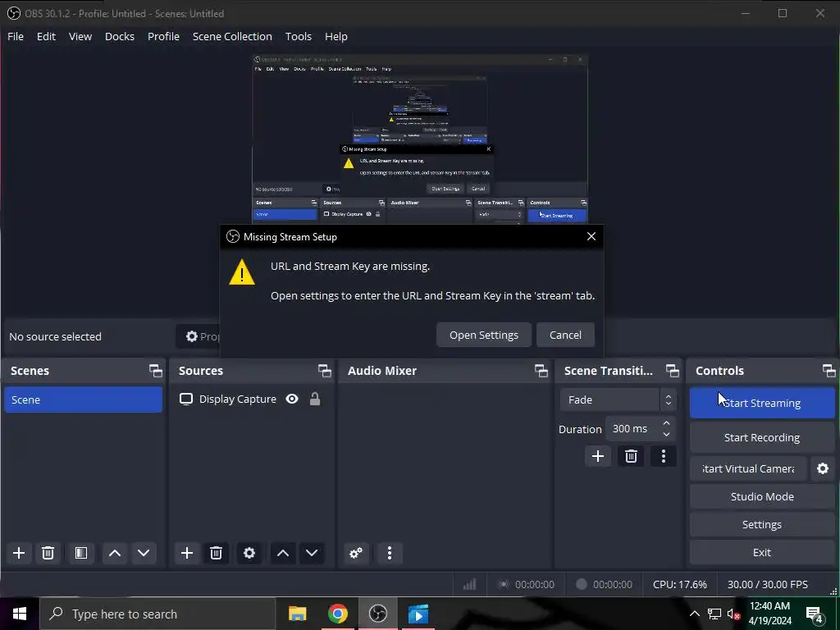
Task: Remove selected source with trash icon
Action: (x=216, y=553)
